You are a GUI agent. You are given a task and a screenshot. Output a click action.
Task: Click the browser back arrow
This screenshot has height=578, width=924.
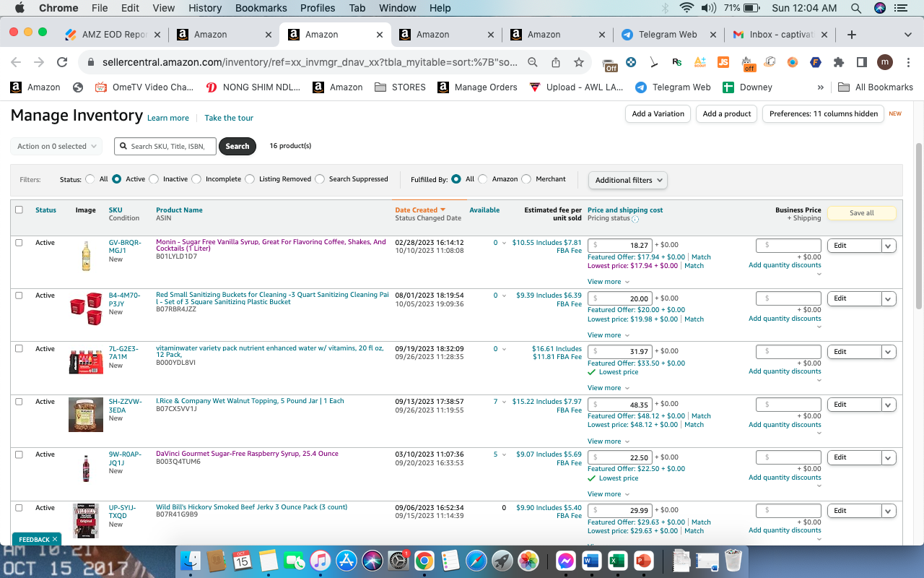[x=16, y=62]
